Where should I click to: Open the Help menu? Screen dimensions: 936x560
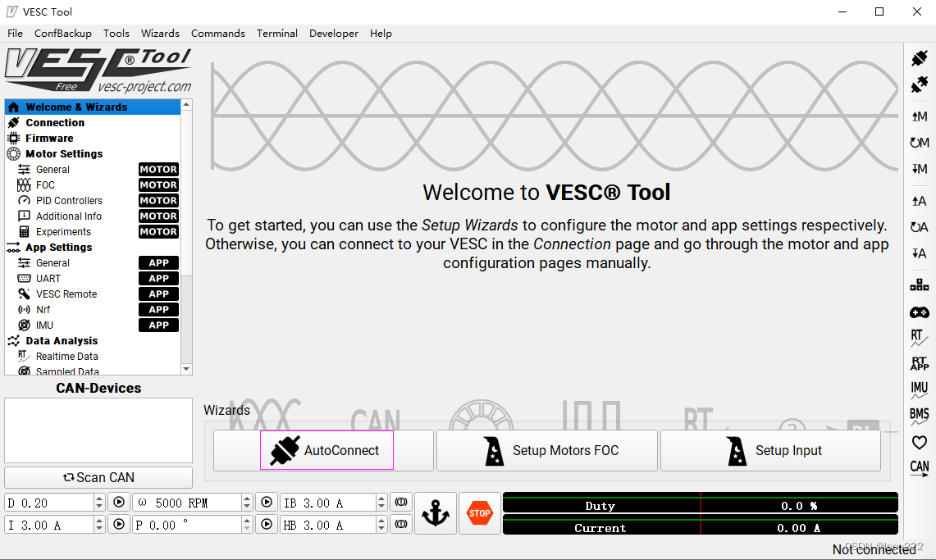(381, 34)
